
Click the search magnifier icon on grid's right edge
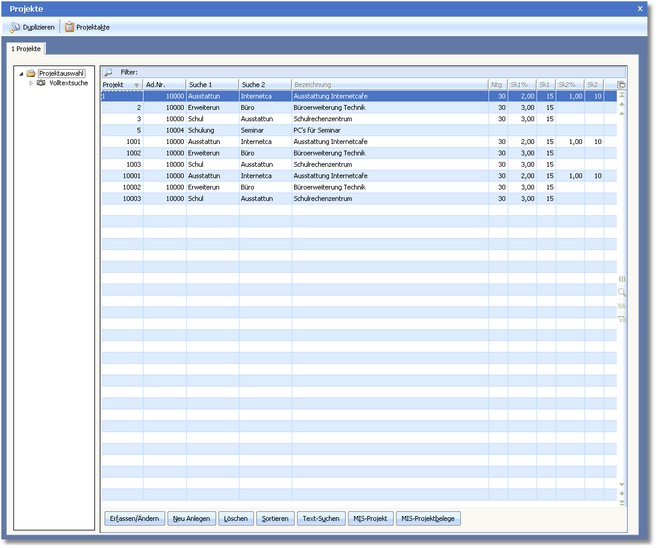621,292
